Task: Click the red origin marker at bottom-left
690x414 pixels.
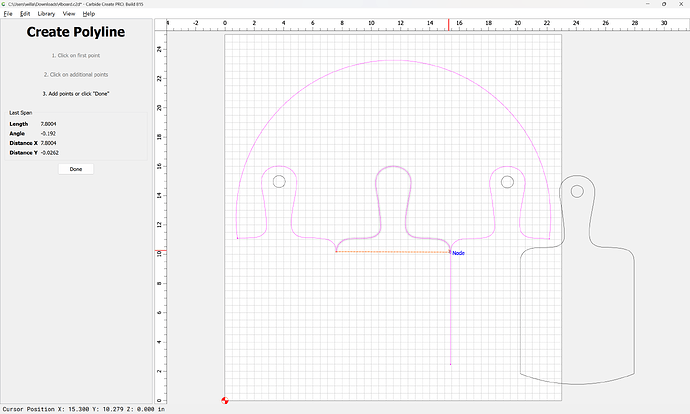Action: pos(225,400)
